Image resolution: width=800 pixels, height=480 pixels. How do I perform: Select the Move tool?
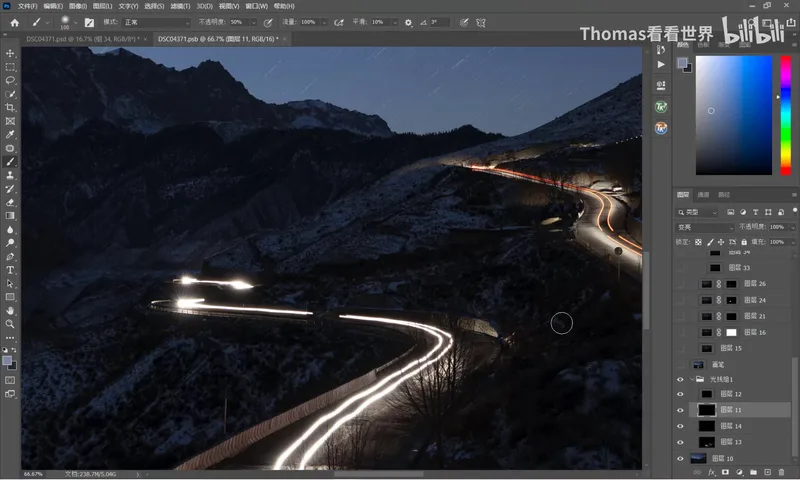pos(10,54)
